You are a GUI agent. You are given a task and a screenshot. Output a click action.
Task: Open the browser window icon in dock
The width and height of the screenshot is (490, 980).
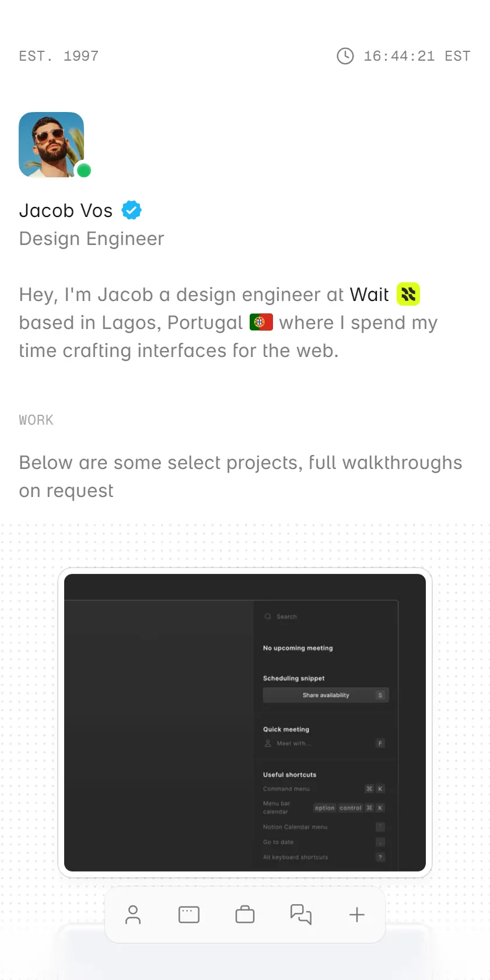click(189, 915)
